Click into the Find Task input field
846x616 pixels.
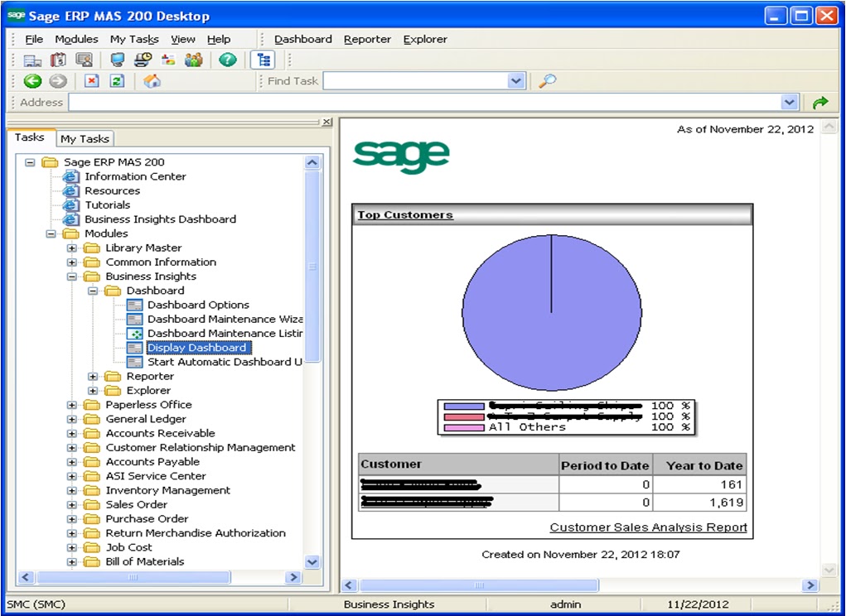[415, 81]
